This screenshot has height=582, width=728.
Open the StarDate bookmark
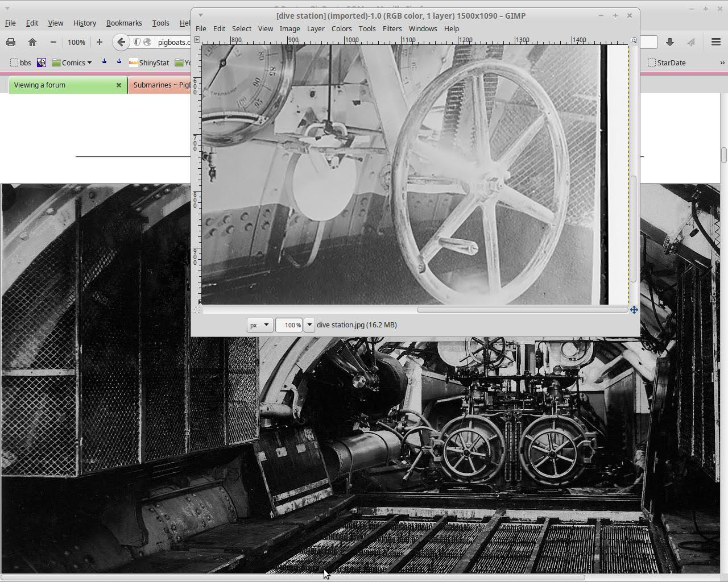click(667, 63)
